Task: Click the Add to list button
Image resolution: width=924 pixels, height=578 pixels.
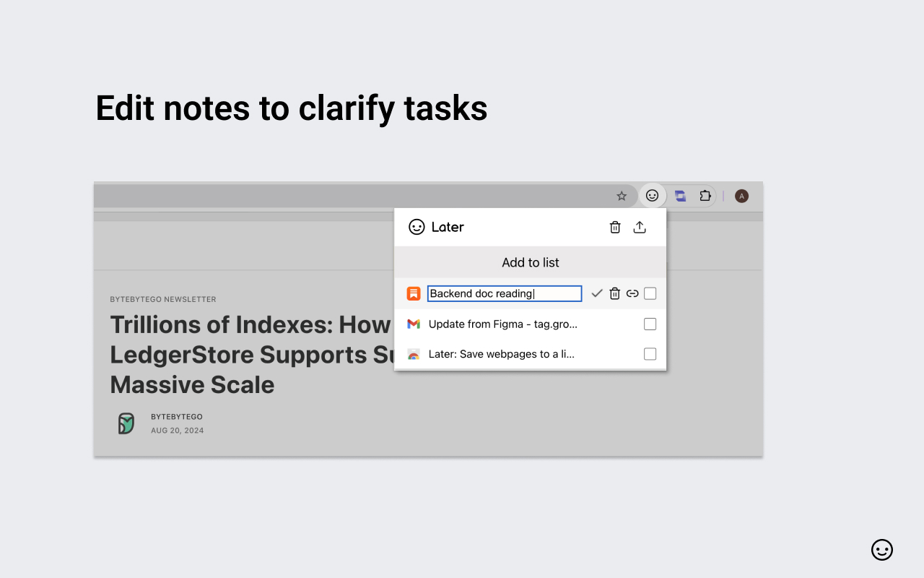Action: pos(531,262)
